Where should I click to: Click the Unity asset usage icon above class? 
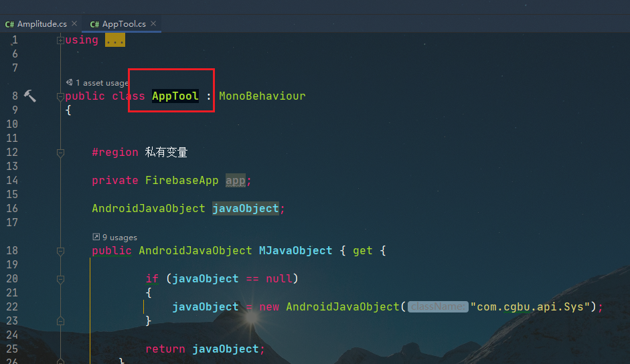click(x=70, y=82)
